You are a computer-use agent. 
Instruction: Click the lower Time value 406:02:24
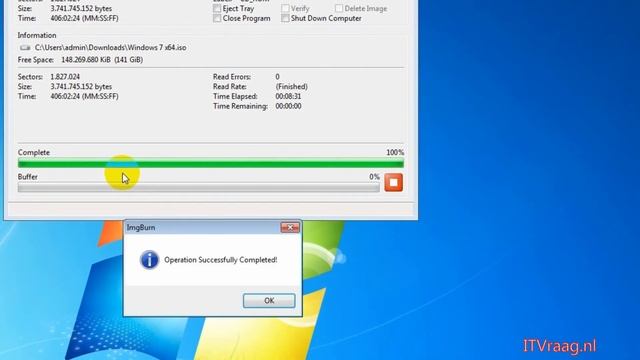click(x=84, y=96)
